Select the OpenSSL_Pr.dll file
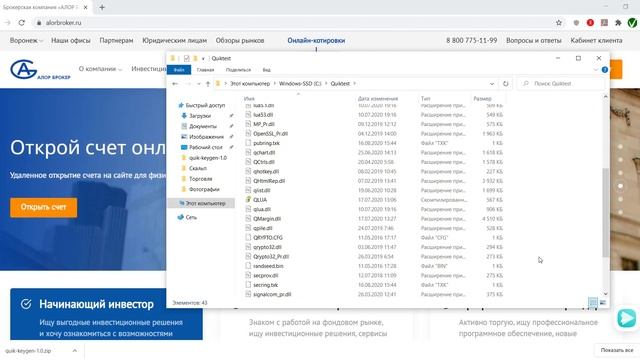 pos(270,134)
